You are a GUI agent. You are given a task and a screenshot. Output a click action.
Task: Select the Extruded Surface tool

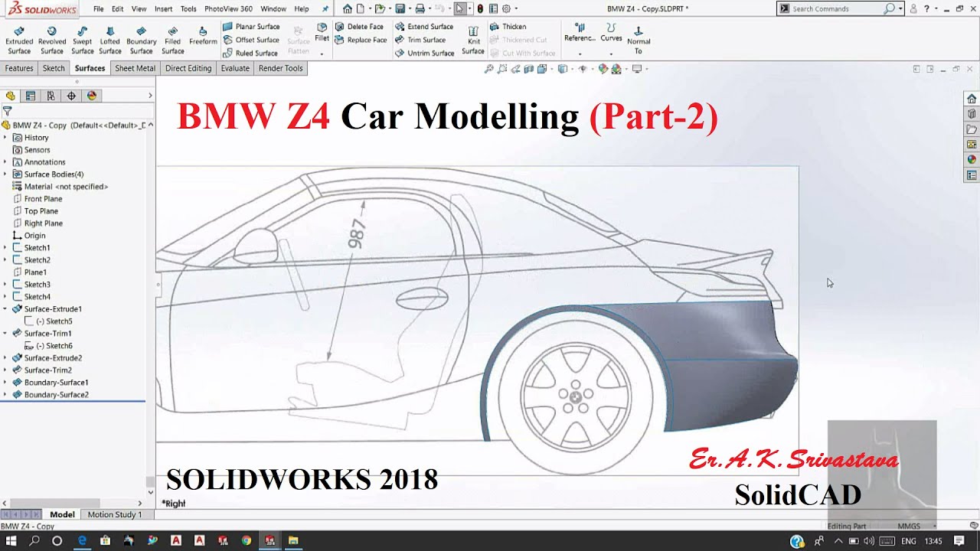(x=19, y=41)
